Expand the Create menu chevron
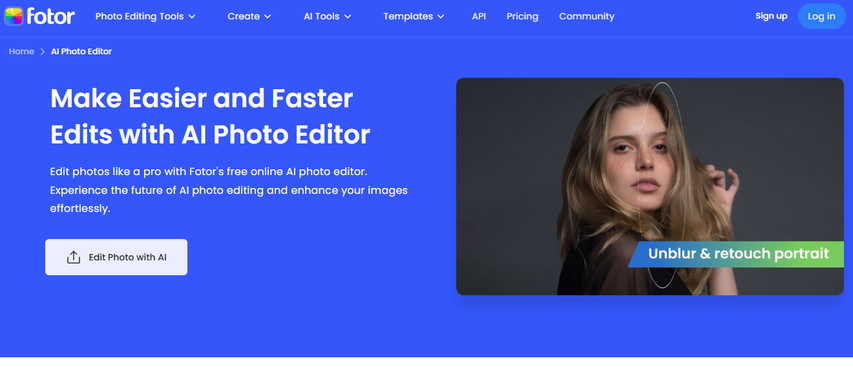The width and height of the screenshot is (853, 367). (x=267, y=16)
